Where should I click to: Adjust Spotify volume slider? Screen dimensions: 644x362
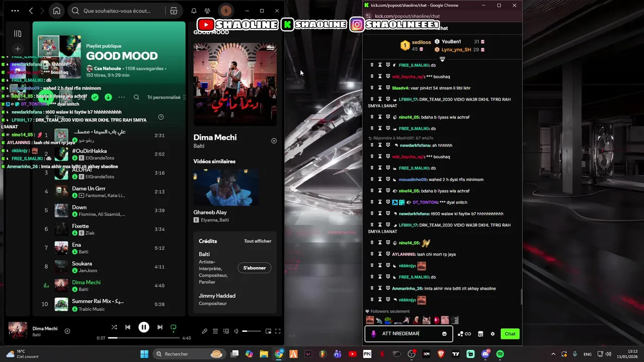[x=252, y=331]
